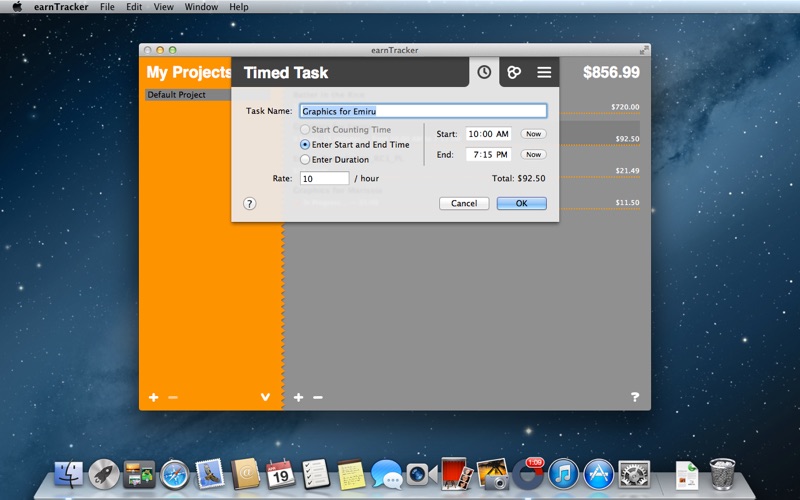Remove project with orange sidebar minus icon
800x500 pixels.
[x=173, y=397]
